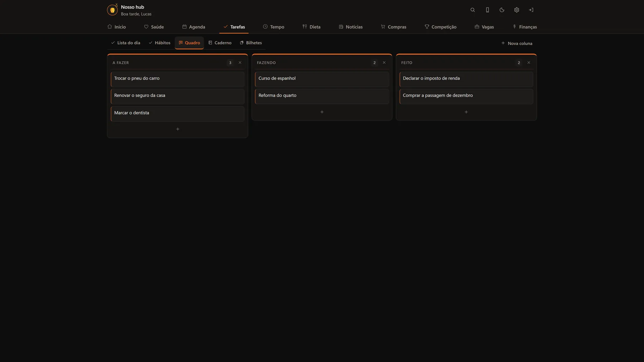Open the Notícias tab

click(x=351, y=27)
